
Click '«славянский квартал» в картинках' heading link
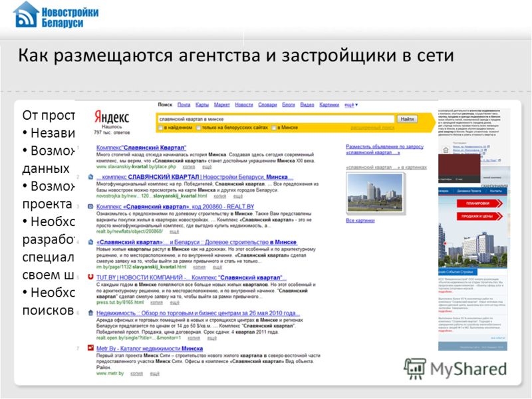tap(386, 168)
